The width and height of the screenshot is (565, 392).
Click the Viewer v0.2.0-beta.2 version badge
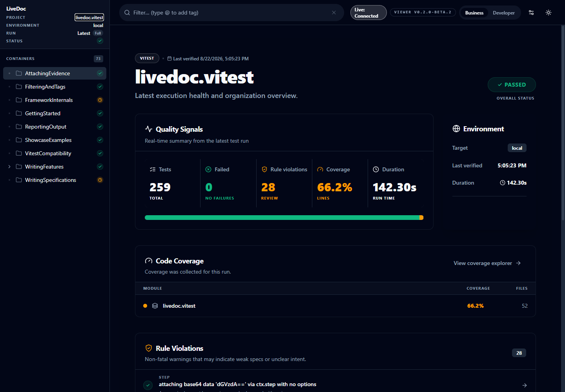point(423,12)
